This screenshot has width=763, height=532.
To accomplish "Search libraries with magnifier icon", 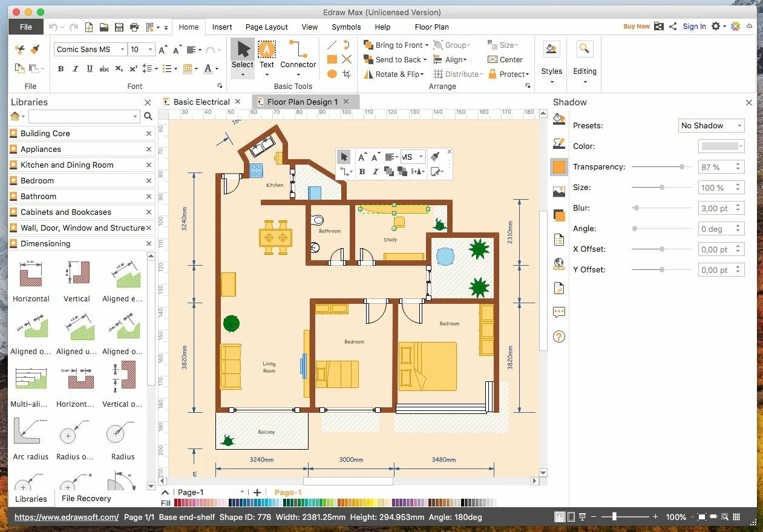I will [x=148, y=116].
